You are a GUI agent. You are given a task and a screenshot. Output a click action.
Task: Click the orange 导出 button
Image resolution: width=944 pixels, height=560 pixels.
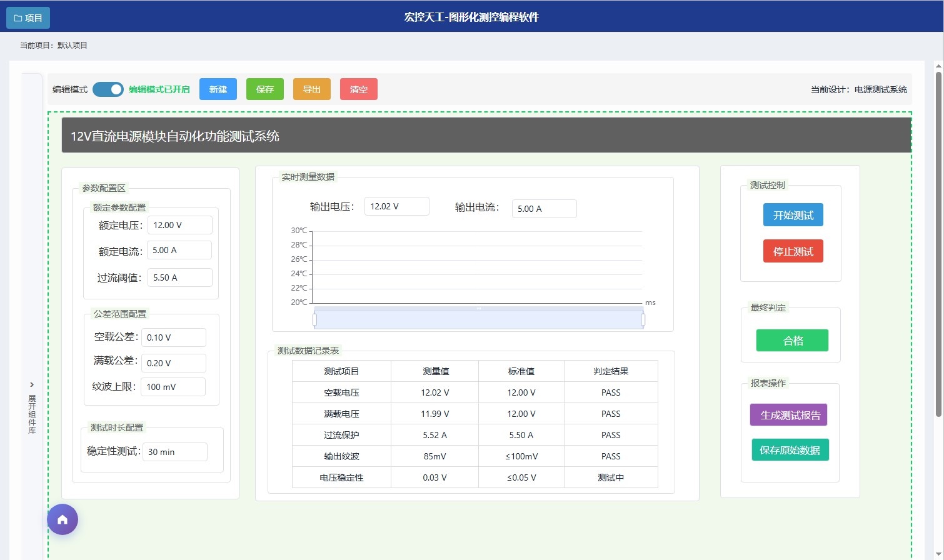click(x=311, y=89)
